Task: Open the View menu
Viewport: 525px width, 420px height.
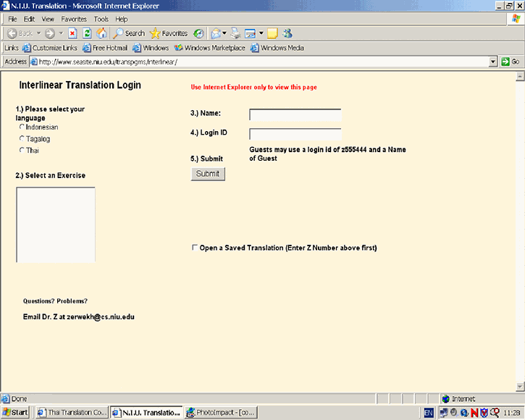Action: (x=48, y=19)
